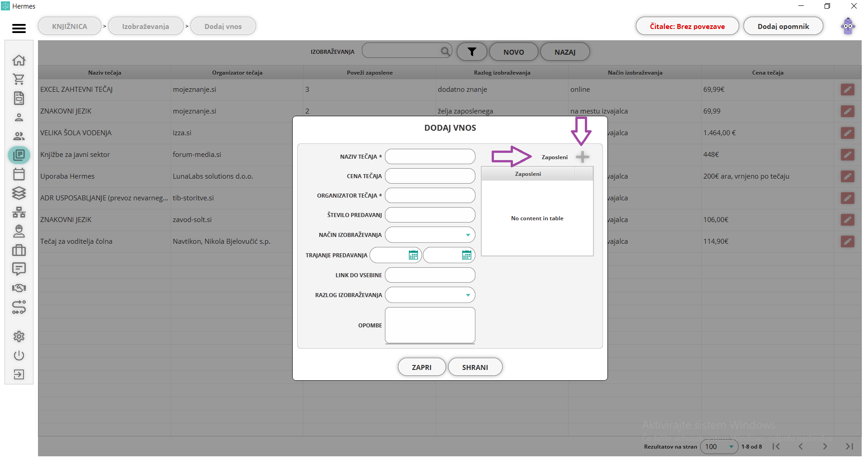Open settings gear in sidebar
The width and height of the screenshot is (868, 464).
19,336
